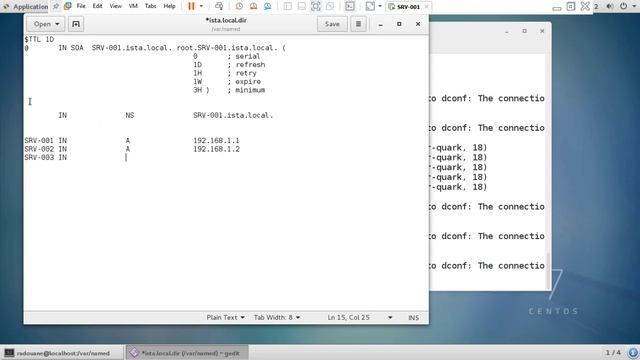Image resolution: width=640 pixels, height=360 pixels.
Task: Close the SRV-001 tab
Action: (x=426, y=7)
